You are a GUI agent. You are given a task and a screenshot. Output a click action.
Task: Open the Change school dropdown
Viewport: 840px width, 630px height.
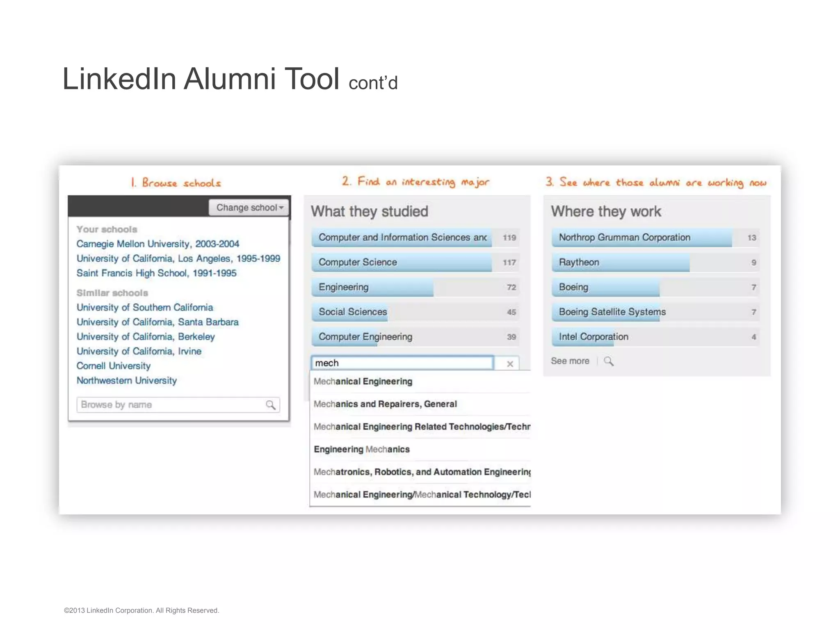pyautogui.click(x=249, y=208)
